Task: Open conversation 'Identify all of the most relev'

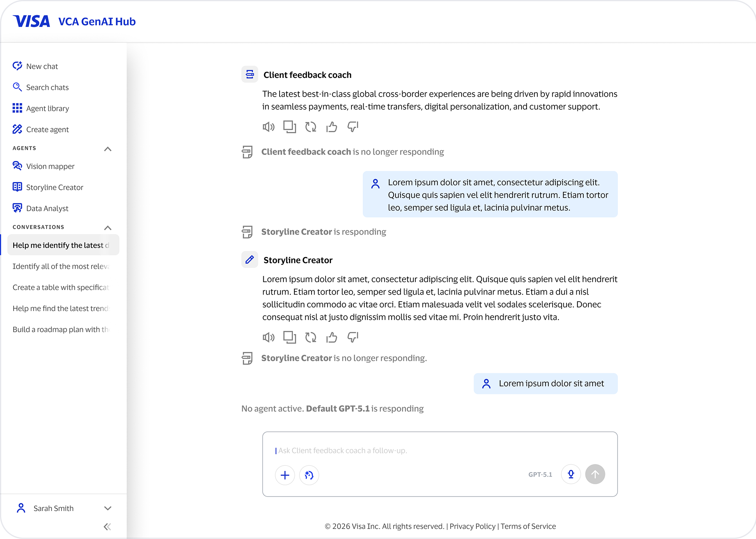Action: [x=61, y=266]
